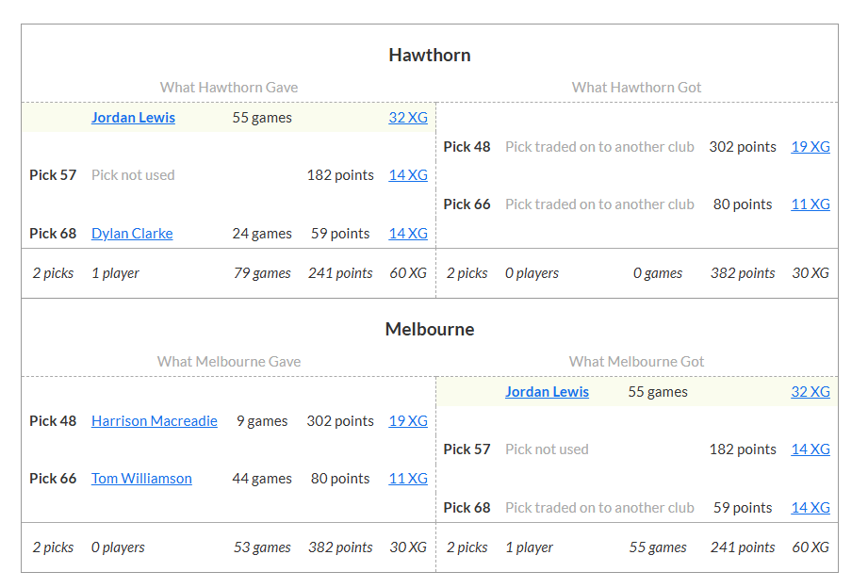Screen dimensions: 868x588
Task: Open Tom Williamson player link
Action: tap(141, 479)
